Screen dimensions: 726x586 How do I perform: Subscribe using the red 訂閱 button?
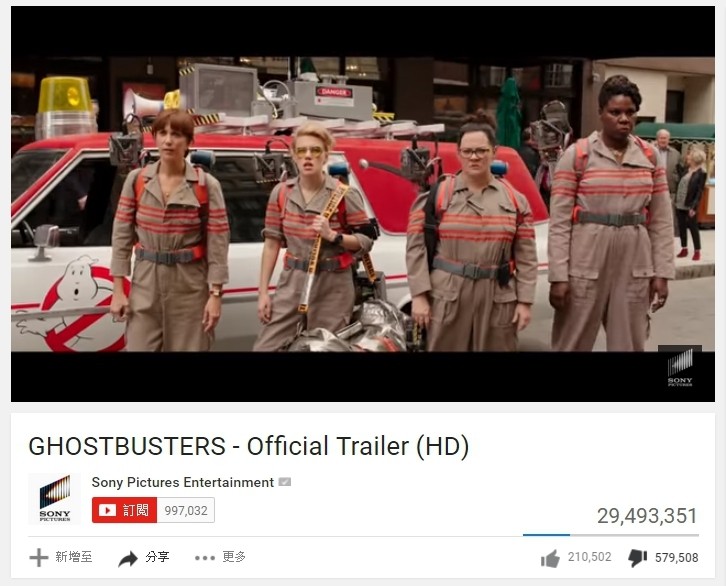[x=125, y=510]
